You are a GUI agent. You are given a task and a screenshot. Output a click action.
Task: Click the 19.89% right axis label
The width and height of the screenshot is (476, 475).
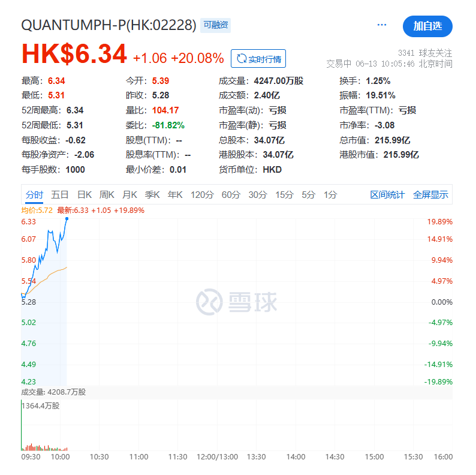439,222
